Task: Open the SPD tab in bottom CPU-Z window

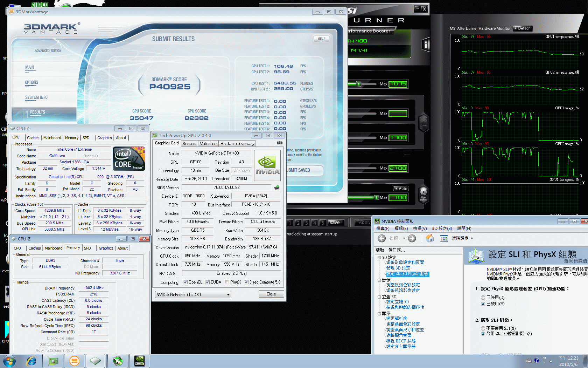Action: 87,248
